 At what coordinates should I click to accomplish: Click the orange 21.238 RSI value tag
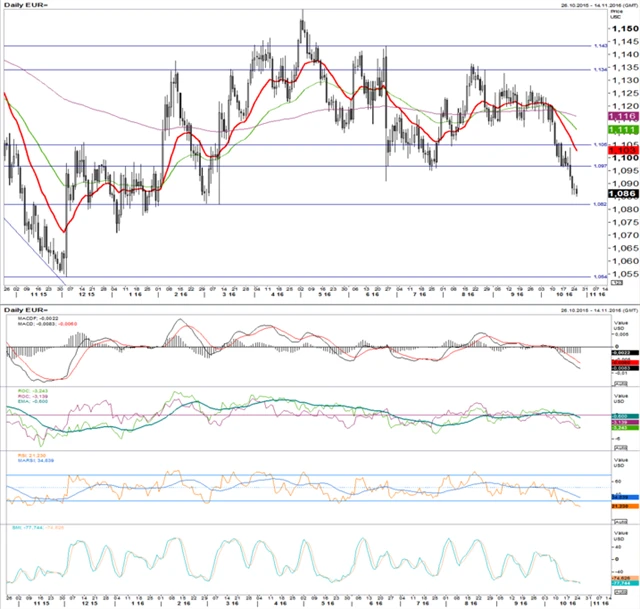[625, 506]
